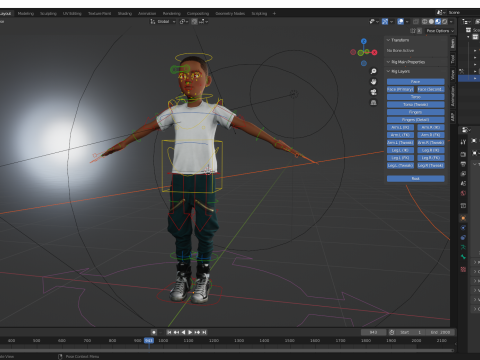Viewport: 480px width, 360px height.
Task: Switch to Geometry Nodes workspace tab
Action: [x=230, y=13]
